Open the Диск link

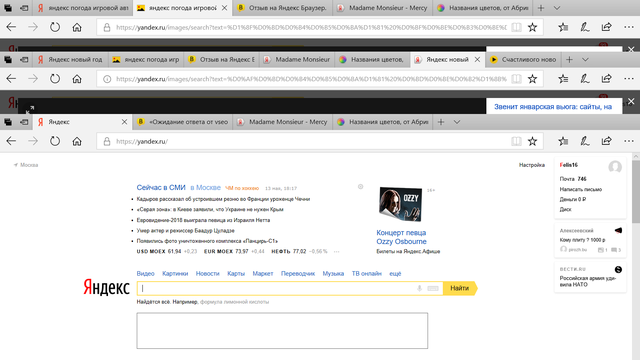565,209
